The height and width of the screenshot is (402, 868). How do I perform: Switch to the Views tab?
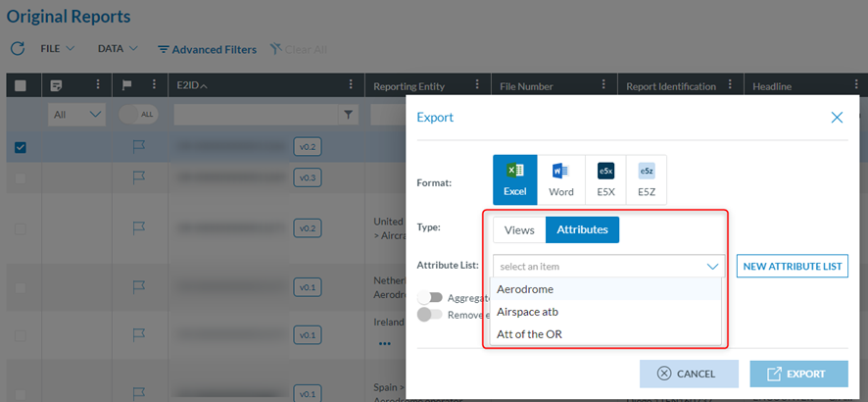pyautogui.click(x=519, y=229)
